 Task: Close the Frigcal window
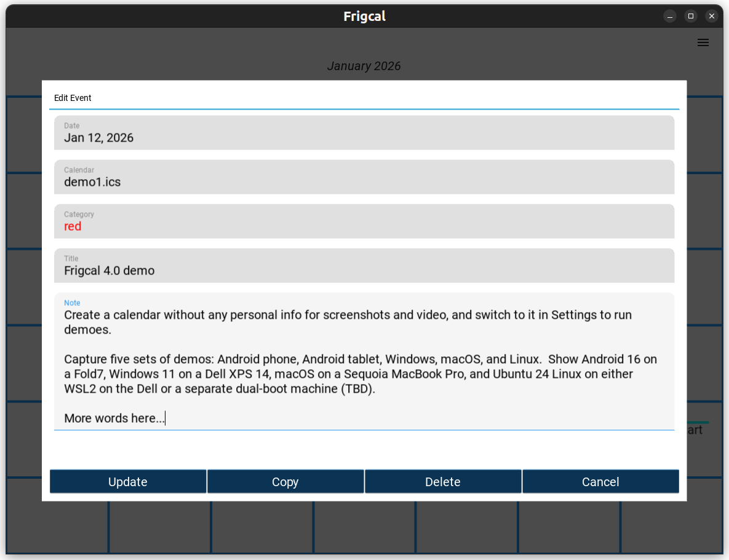(x=712, y=16)
